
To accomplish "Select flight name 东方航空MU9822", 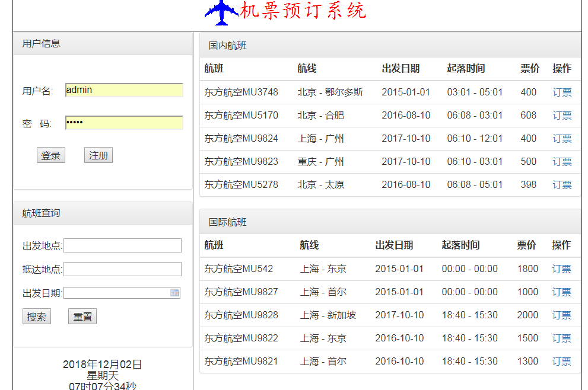I will coord(241,338).
